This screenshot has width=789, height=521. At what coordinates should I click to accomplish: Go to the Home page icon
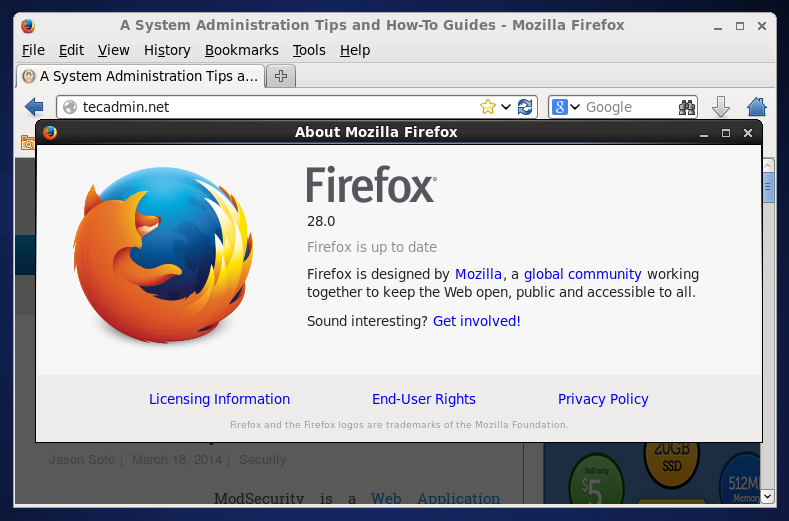point(757,107)
